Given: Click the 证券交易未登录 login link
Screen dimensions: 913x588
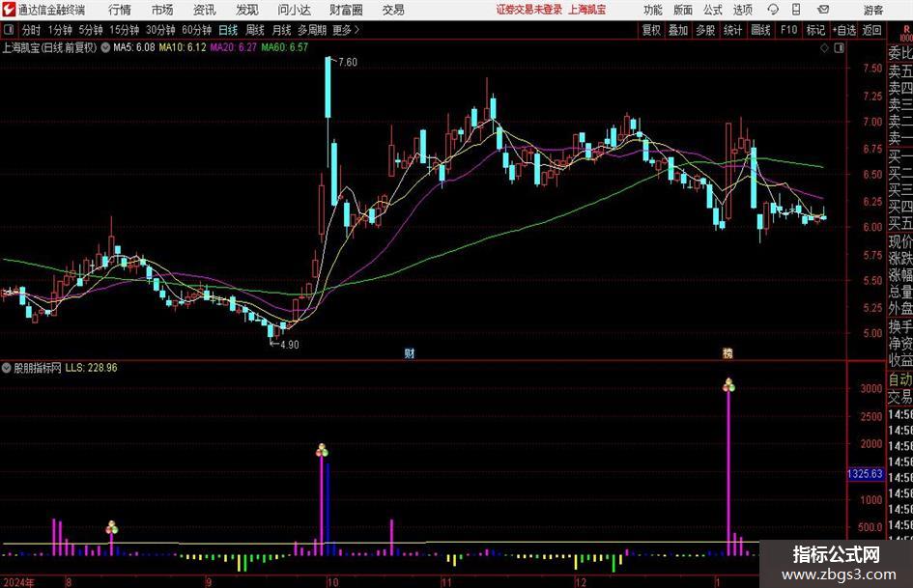Looking at the screenshot, I should [529, 10].
